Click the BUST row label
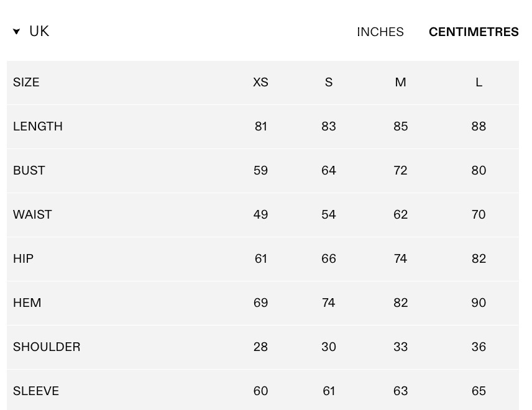This screenshot has height=410, width=532. [x=29, y=170]
